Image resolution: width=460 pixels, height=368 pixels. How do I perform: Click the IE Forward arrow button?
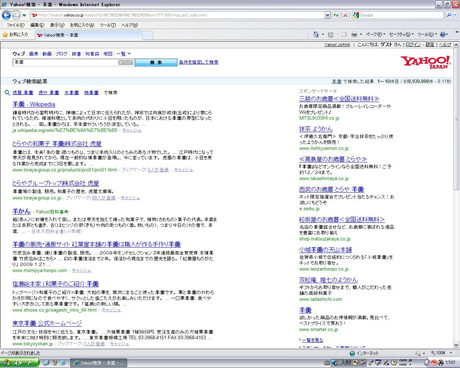coord(16,15)
